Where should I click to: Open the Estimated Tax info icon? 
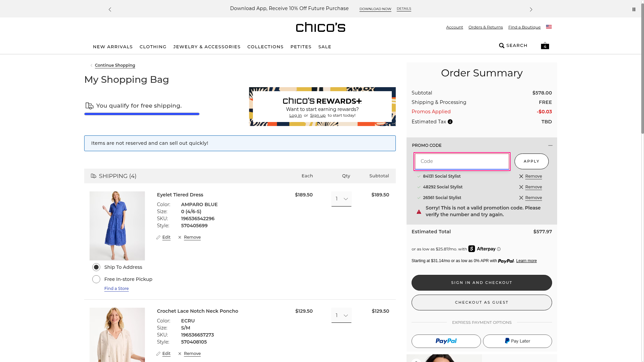click(x=450, y=122)
